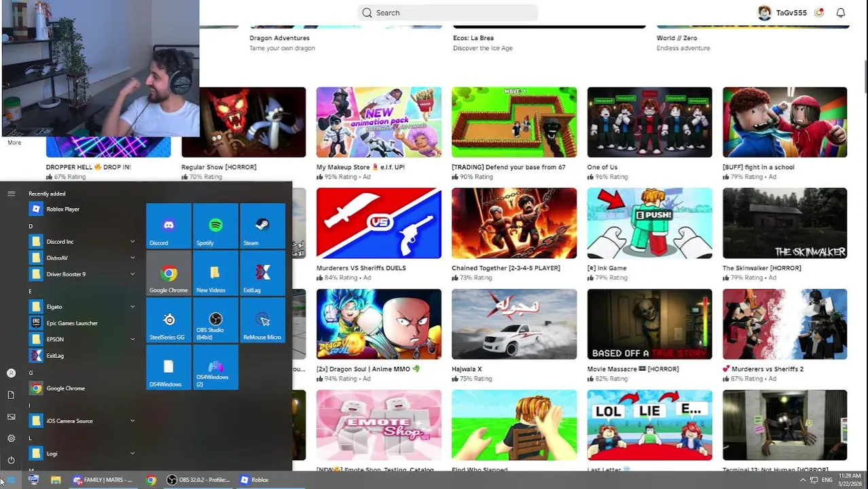The width and height of the screenshot is (868, 489).
Task: Open the Hajwala X game thumbnail
Action: coord(514,325)
